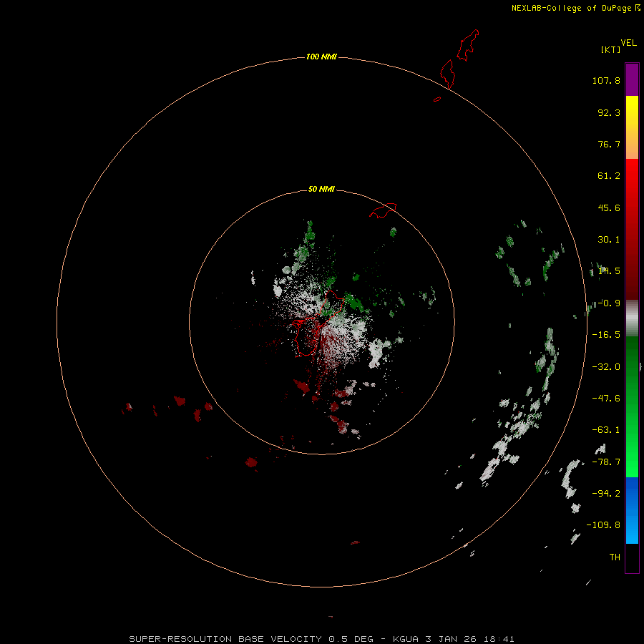Image resolution: width=644 pixels, height=644 pixels.
Task: Click the 45.6 legend value
Action: click(609, 208)
